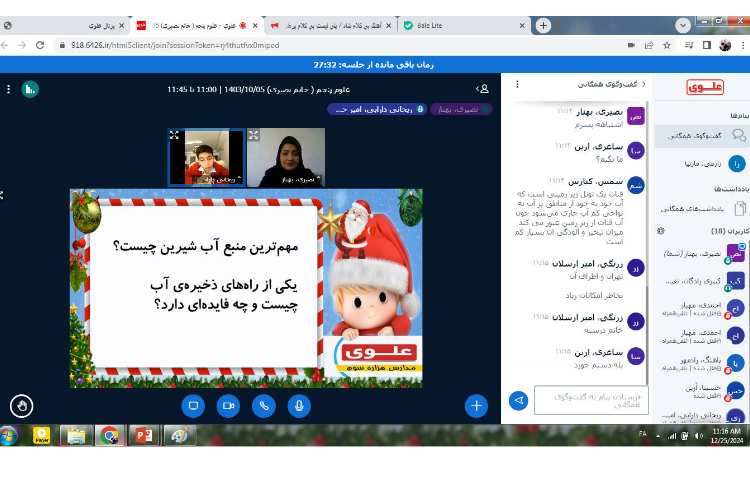This screenshot has width=750, height=480.
Task: Select first احمدی، مهیار user entry
Action: click(x=702, y=309)
